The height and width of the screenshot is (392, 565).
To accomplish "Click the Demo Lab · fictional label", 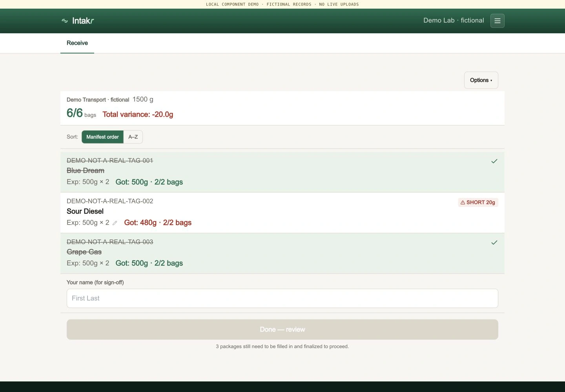I will pyautogui.click(x=454, y=20).
